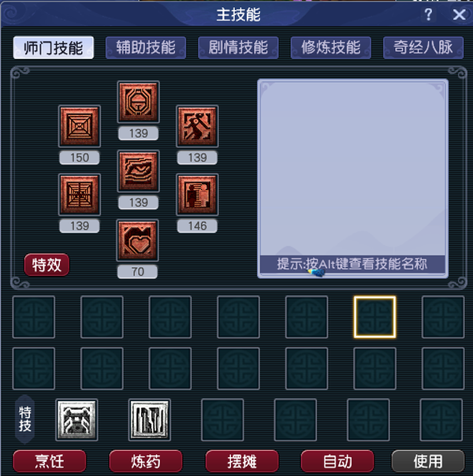Screen dimensions: 473x476
Task: Switch to 辅助技能 tab
Action: click(x=146, y=47)
